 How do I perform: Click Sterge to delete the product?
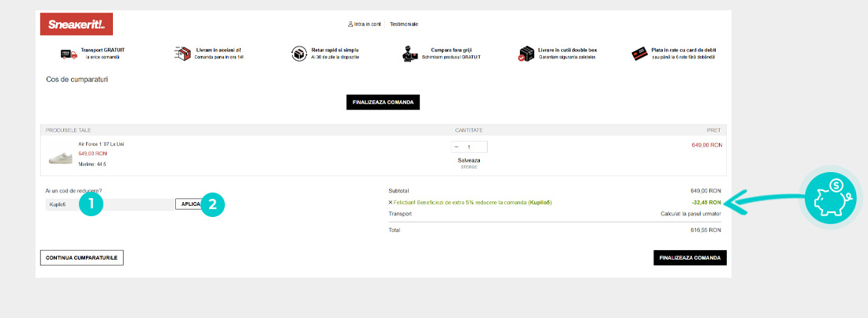pos(469,166)
